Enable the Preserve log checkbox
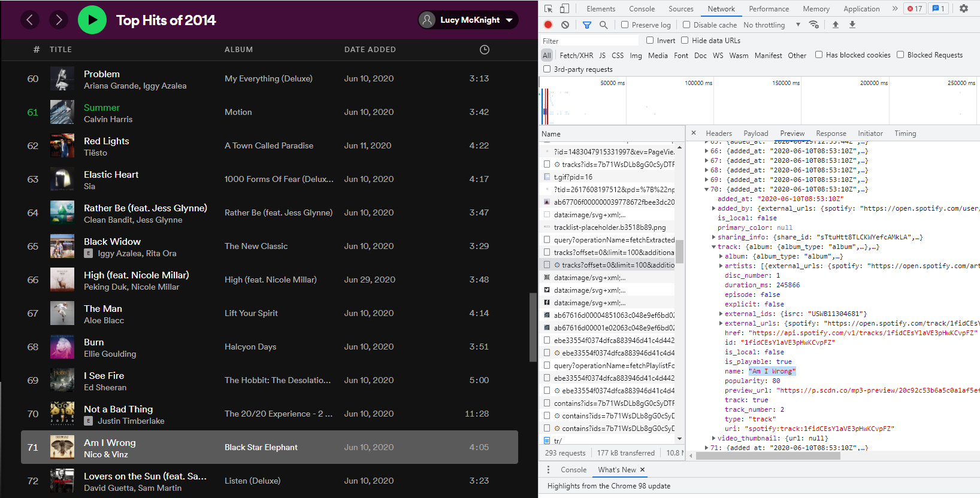 tap(625, 25)
